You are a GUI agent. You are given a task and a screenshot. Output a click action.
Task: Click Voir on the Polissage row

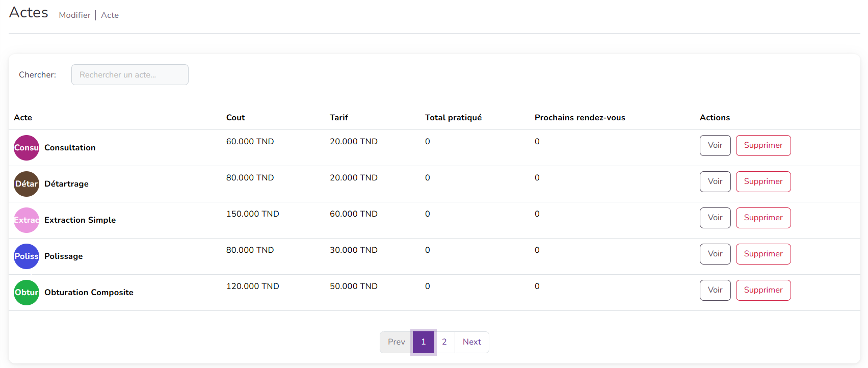point(715,254)
